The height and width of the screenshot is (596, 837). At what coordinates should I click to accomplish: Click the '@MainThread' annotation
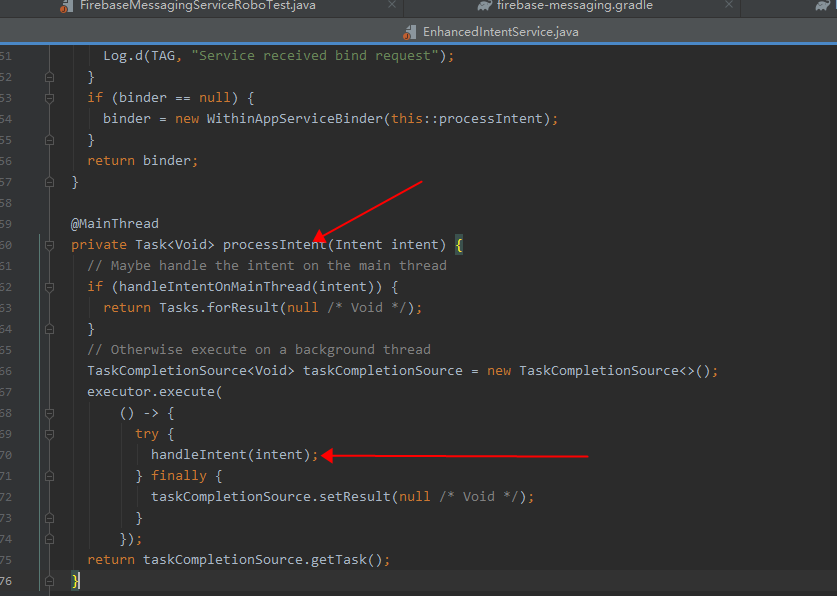pyautogui.click(x=115, y=224)
